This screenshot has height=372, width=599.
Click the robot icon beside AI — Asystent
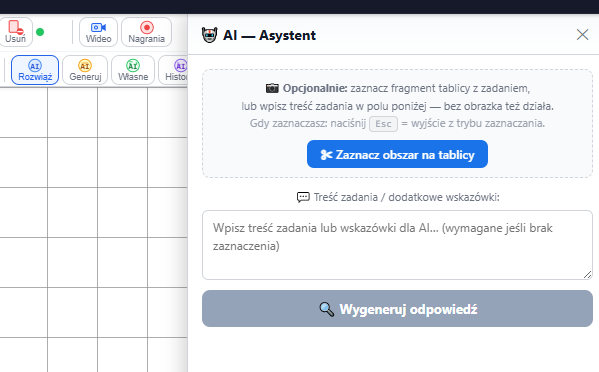coord(209,35)
